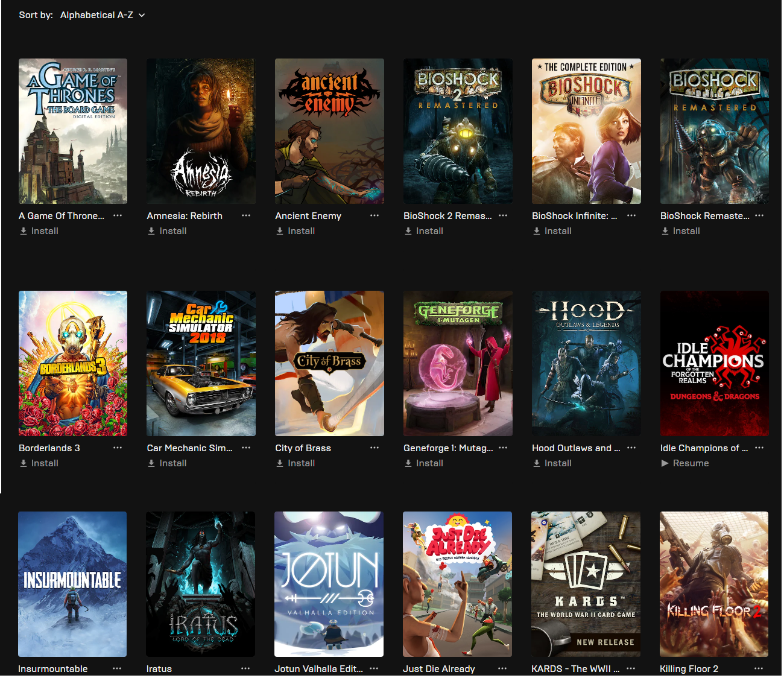Open three-dot menu for Iratus
Viewport: 784px width, 678px height.
[245, 668]
